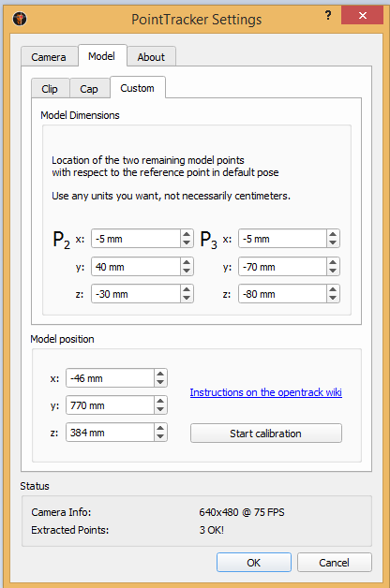Confirm settings with OK button
Viewport: 390px width, 588px height.
(254, 562)
